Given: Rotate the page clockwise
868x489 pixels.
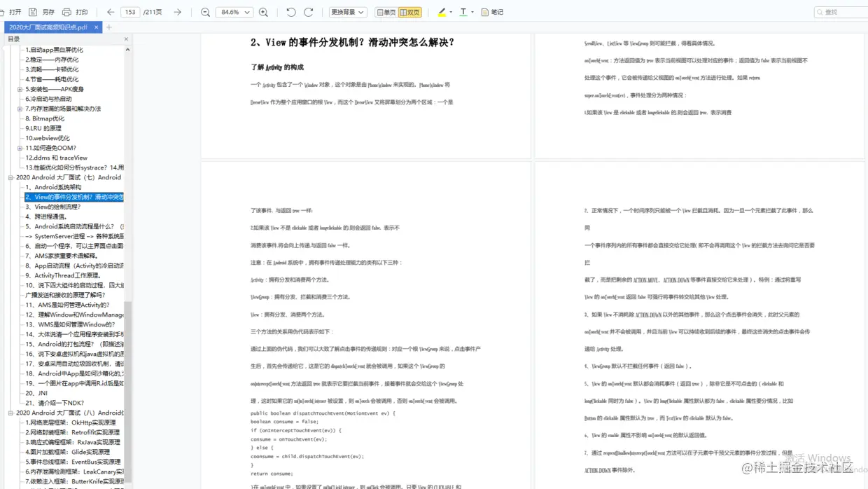Looking at the screenshot, I should coord(308,12).
